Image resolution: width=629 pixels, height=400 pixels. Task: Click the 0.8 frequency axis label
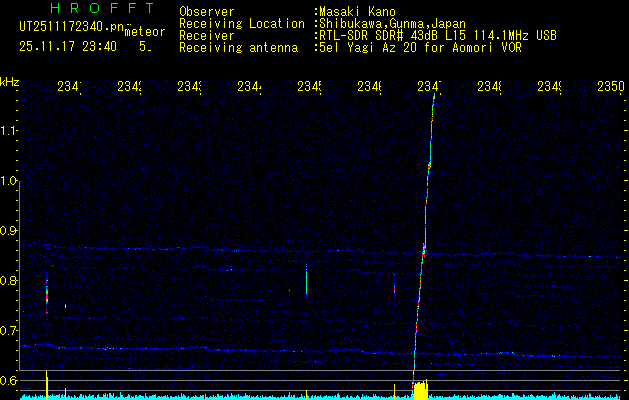[x=9, y=281]
